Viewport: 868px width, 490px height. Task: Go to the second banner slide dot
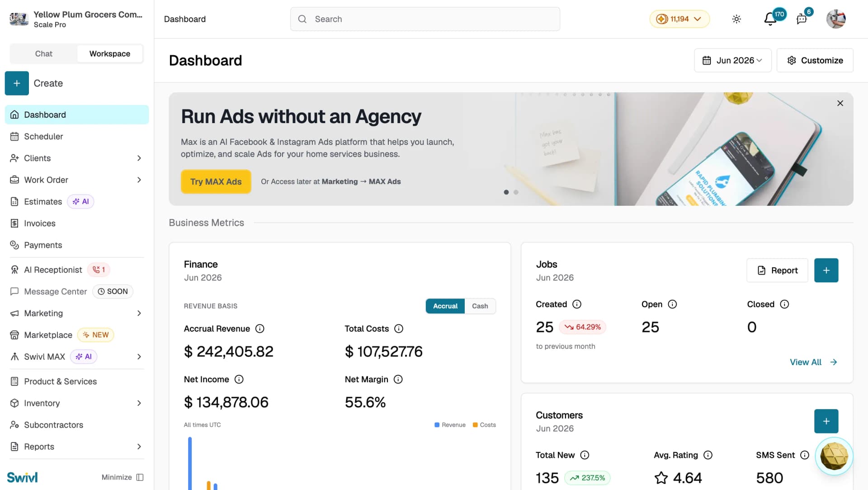pos(516,192)
